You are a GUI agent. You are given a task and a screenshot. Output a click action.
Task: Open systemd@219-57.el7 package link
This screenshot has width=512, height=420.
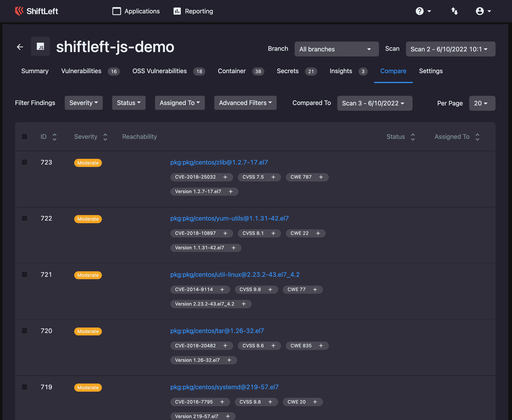(x=224, y=387)
